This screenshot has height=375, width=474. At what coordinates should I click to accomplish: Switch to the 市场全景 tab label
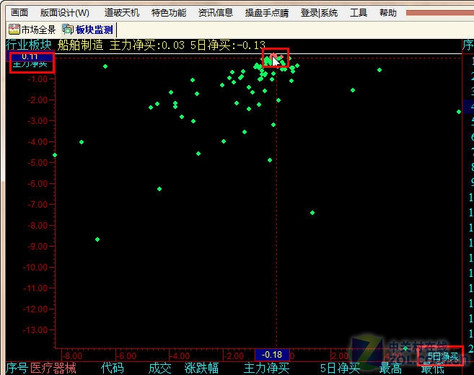tap(38, 30)
